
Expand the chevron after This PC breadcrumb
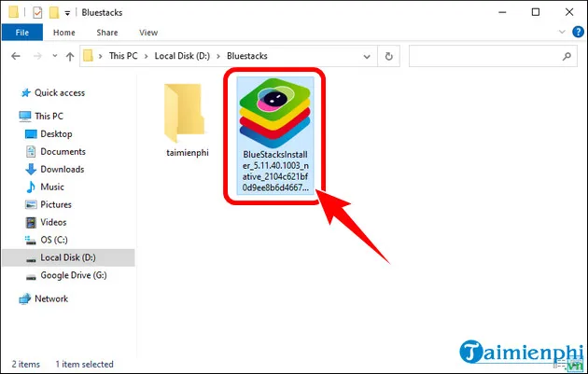click(147, 56)
